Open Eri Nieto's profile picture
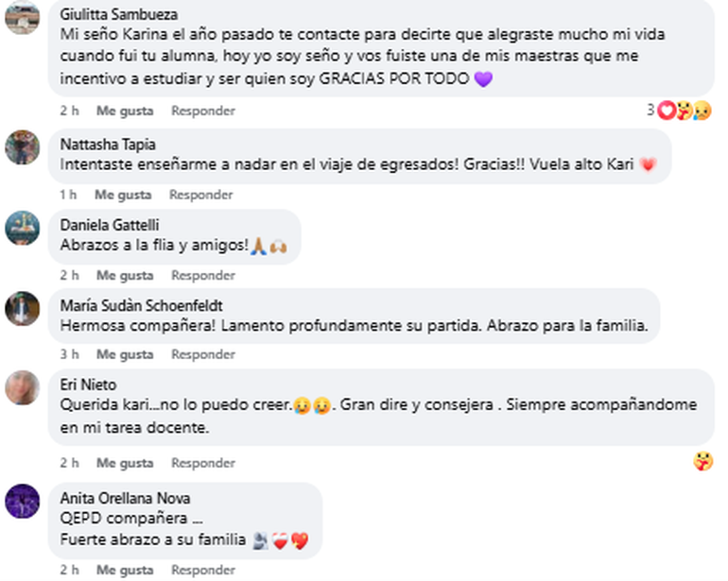Screen dimensions: 728x581 pos(22,387)
